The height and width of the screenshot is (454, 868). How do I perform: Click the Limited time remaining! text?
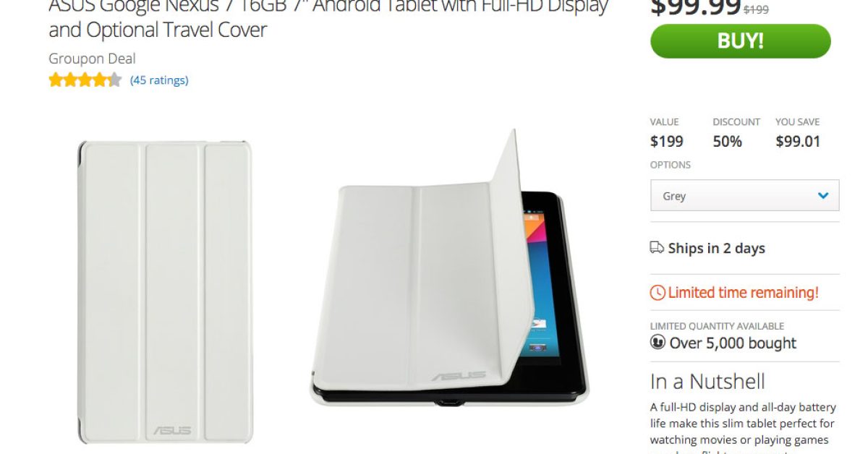(744, 293)
